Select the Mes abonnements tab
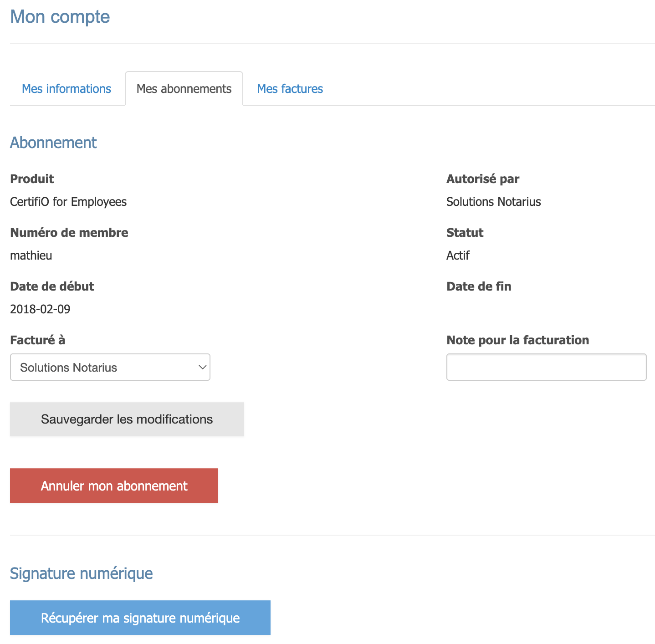Screen dimensions: 655x644 tap(184, 89)
